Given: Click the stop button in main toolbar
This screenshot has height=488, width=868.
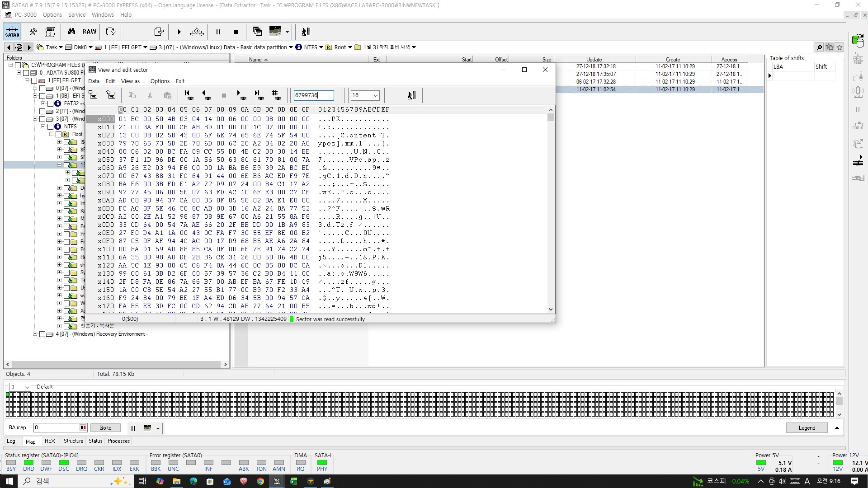Looking at the screenshot, I should click(236, 32).
